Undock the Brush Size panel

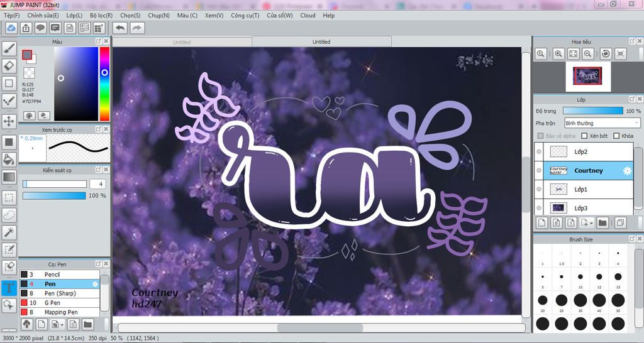(632, 239)
